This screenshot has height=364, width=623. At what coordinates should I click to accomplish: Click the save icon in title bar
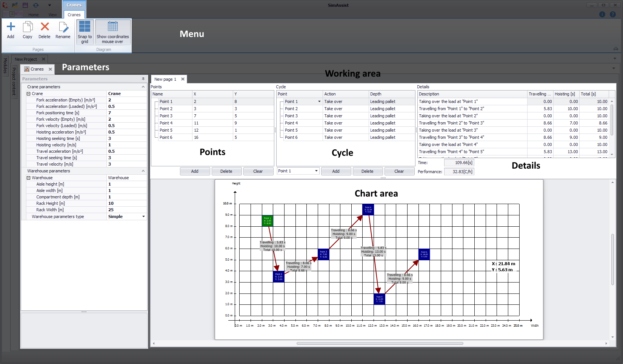(25, 5)
